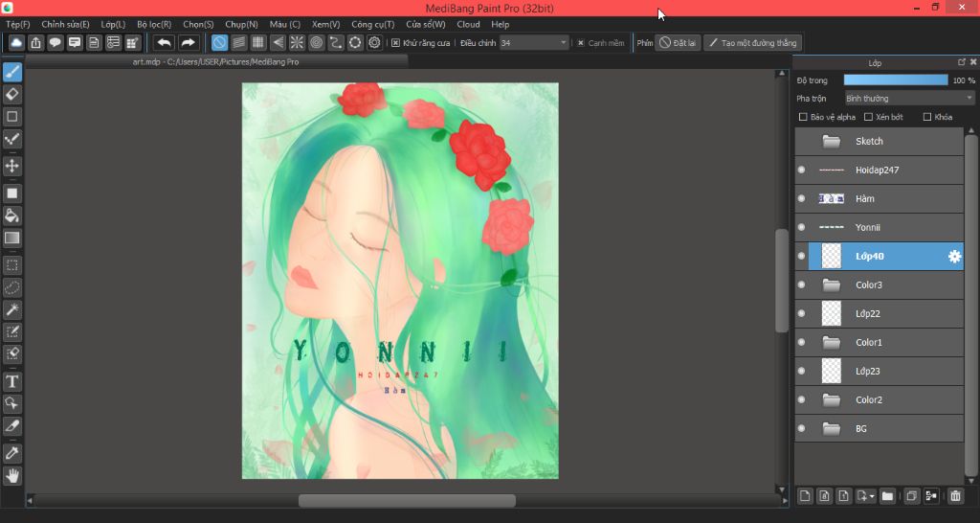Open the Điều chỉnh value dropdown
Screen dimensions: 980x523
[x=534, y=42]
